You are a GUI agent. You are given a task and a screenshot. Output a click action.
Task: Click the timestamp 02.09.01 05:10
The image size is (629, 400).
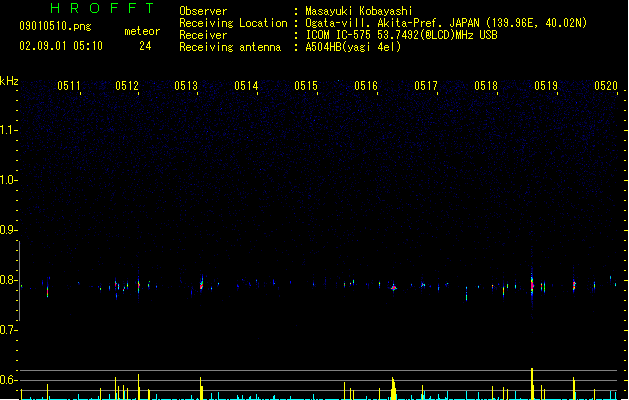click(61, 46)
